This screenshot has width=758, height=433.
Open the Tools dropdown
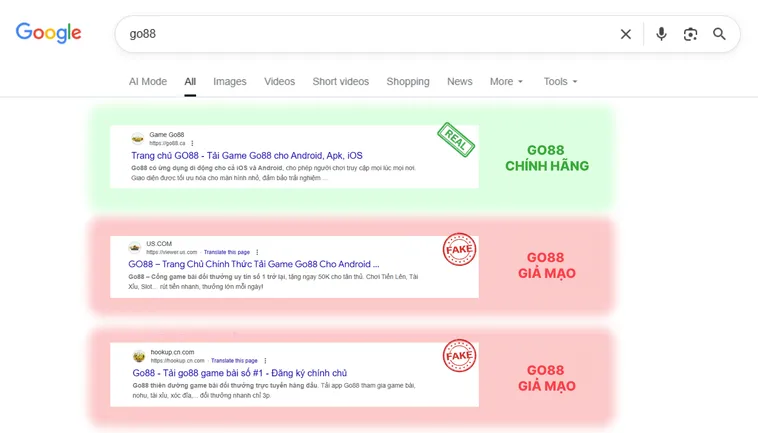click(x=560, y=82)
